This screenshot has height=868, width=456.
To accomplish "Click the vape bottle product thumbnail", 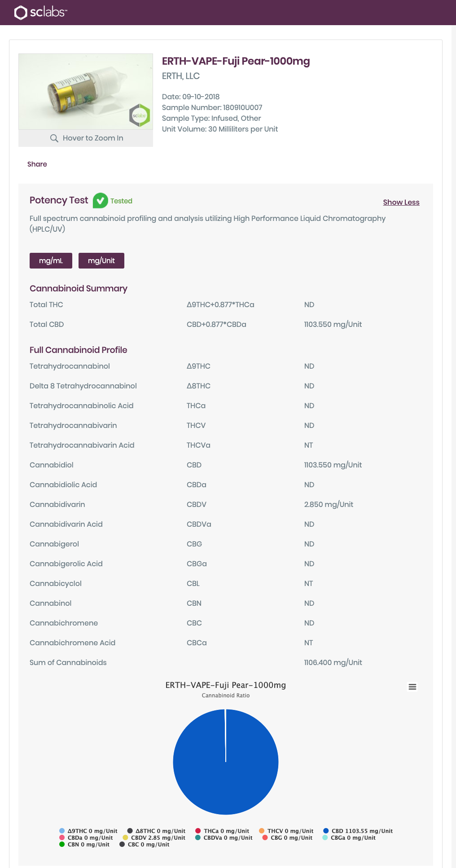I will pyautogui.click(x=85, y=92).
